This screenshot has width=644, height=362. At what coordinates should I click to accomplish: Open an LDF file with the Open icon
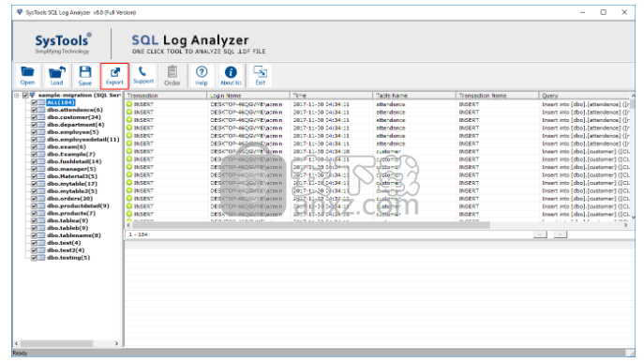click(27, 76)
